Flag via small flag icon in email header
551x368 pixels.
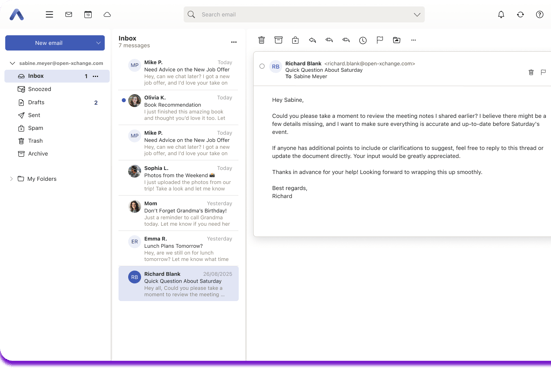543,72
